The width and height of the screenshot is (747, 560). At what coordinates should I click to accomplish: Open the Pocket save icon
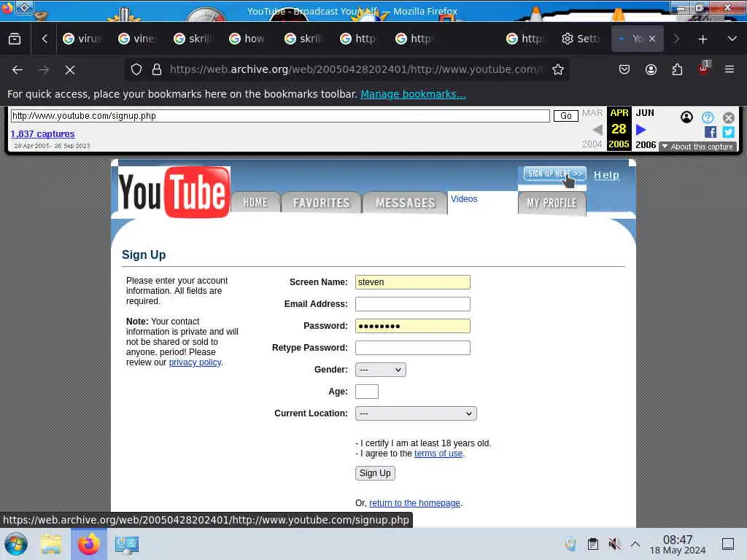624,69
